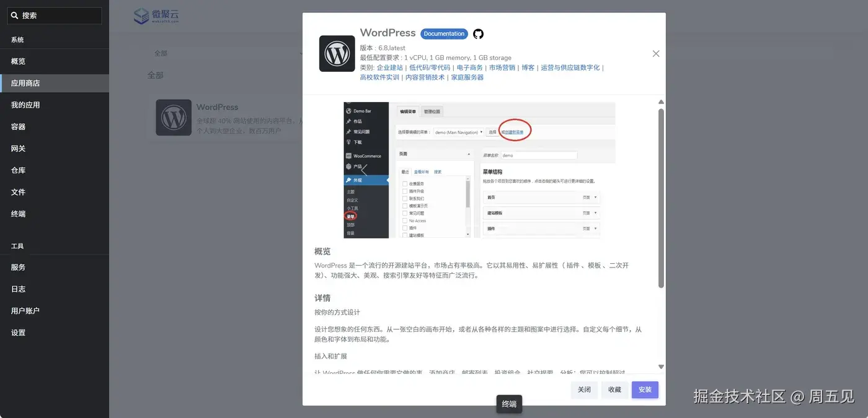
Task: Open 文件 in the sidebar
Action: [55, 192]
